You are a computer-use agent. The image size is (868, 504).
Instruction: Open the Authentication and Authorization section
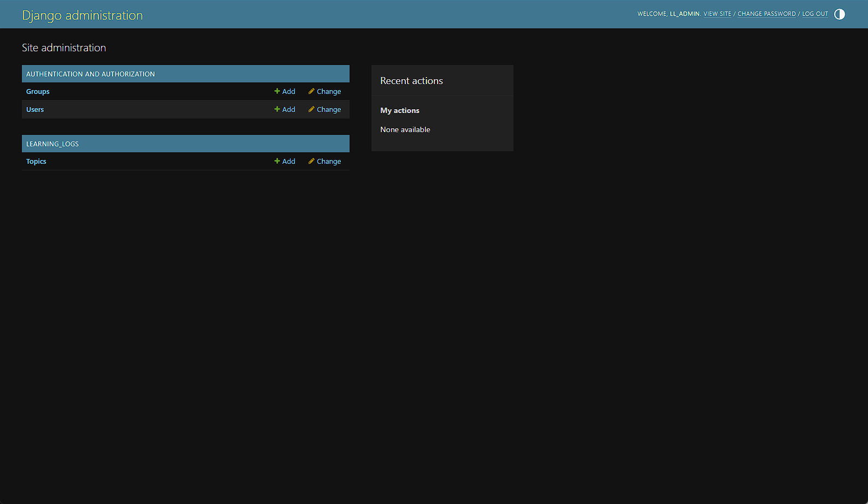click(91, 74)
